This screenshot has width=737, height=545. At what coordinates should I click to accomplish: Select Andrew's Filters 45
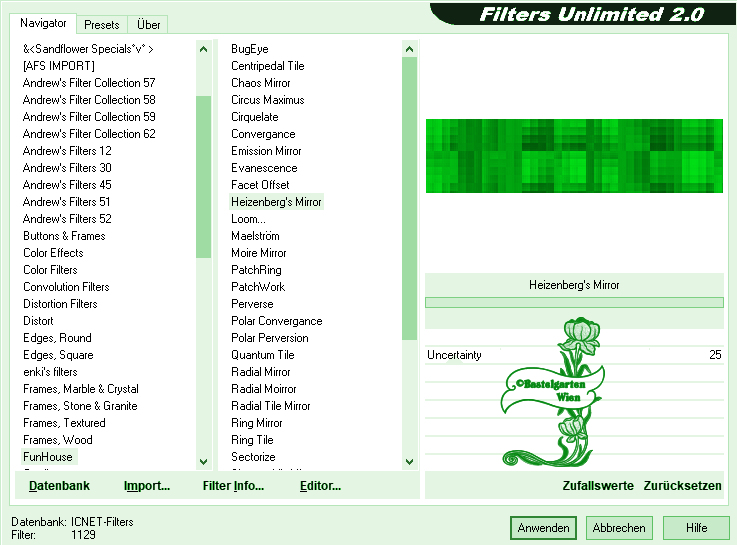click(67, 185)
